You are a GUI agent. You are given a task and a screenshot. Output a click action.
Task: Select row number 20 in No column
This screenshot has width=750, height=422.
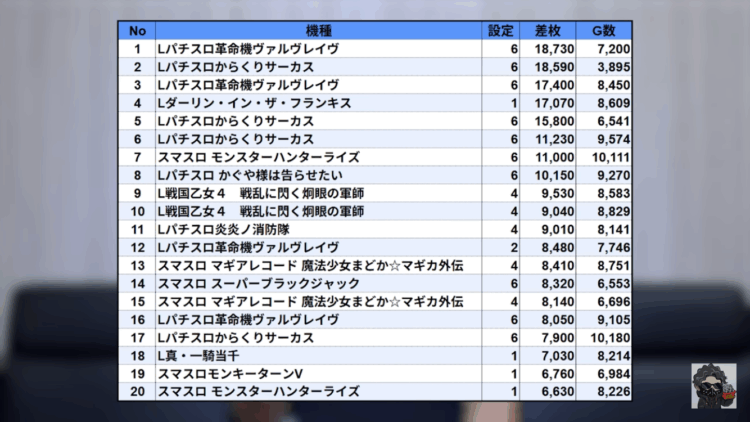click(136, 391)
